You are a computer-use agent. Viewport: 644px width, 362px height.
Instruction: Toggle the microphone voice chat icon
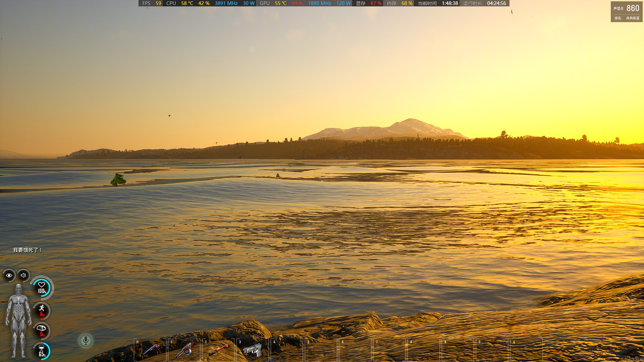86,341
